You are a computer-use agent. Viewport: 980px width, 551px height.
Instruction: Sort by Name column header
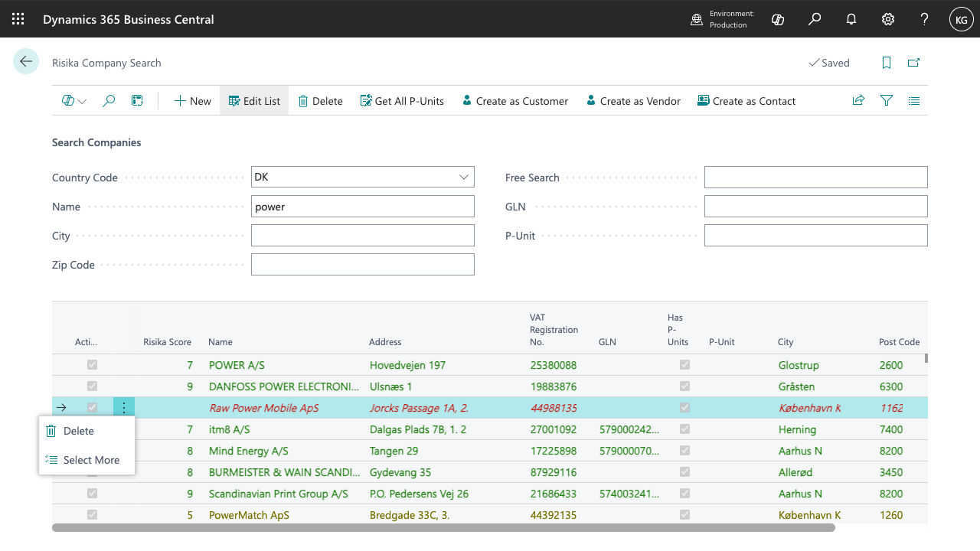pyautogui.click(x=220, y=342)
